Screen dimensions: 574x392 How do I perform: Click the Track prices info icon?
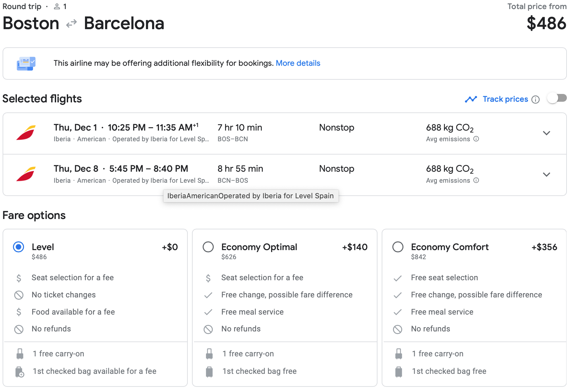[x=536, y=99]
